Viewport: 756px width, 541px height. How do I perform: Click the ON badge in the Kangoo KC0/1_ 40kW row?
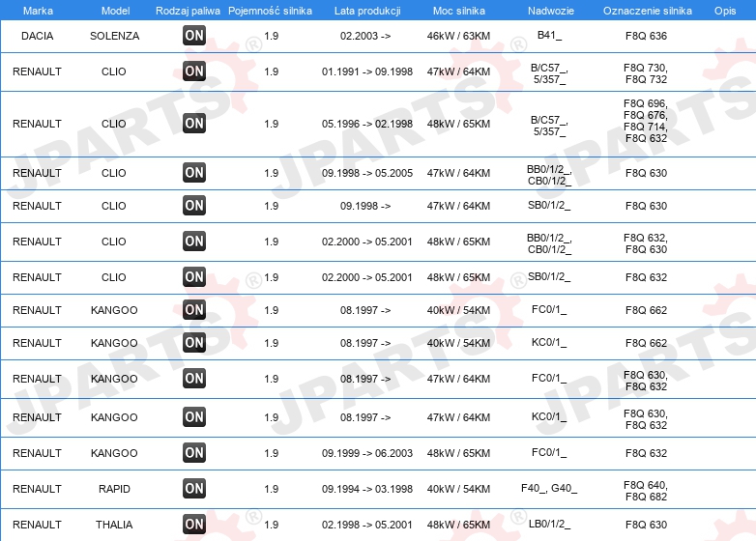194,343
